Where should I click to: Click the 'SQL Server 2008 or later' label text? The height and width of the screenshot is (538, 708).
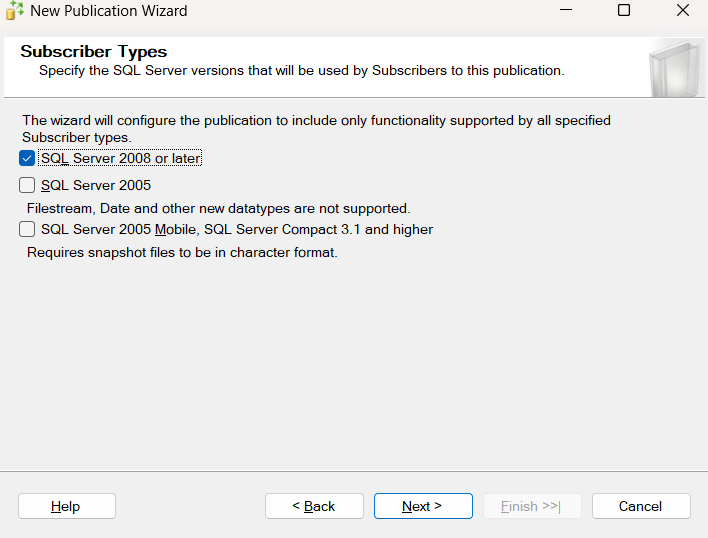click(120, 158)
